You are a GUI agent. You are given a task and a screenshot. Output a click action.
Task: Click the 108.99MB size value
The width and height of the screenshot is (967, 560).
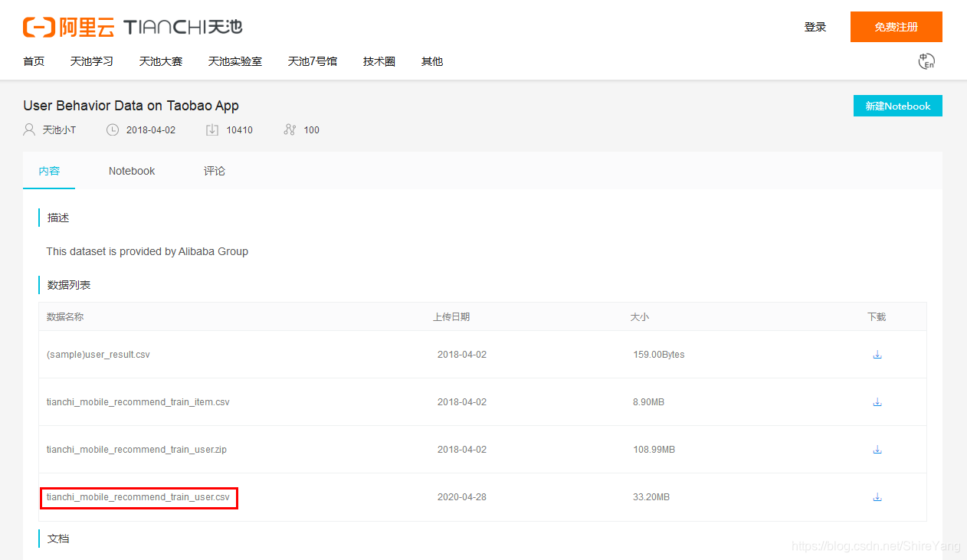654,450
